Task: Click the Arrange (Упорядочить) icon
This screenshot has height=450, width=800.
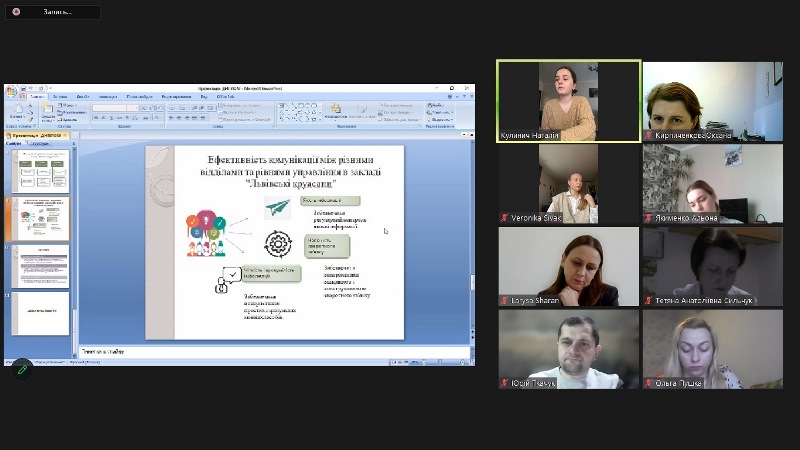Action: click(336, 111)
